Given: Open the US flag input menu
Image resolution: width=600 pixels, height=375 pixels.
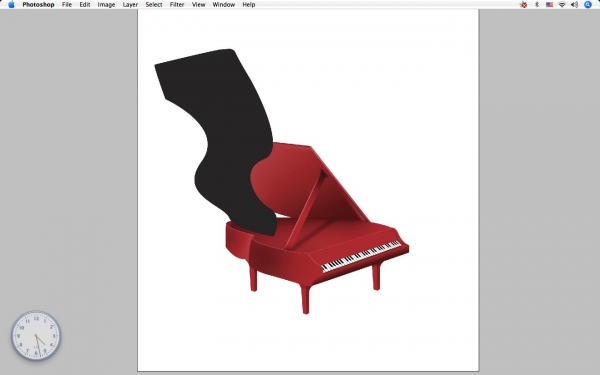Looking at the screenshot, I should point(549,5).
